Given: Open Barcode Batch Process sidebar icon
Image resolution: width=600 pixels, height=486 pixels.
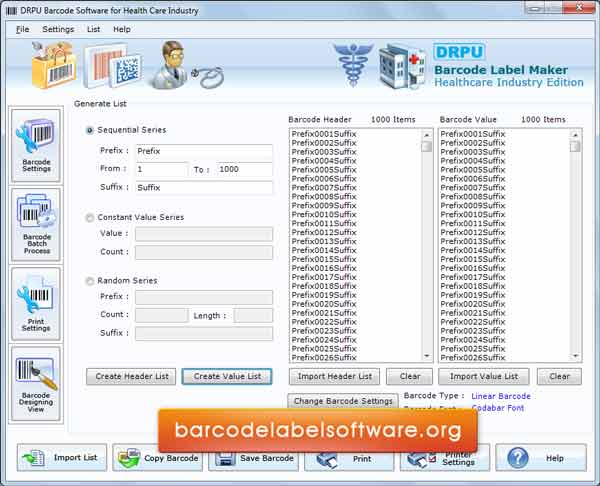Looking at the screenshot, I should coord(36,225).
